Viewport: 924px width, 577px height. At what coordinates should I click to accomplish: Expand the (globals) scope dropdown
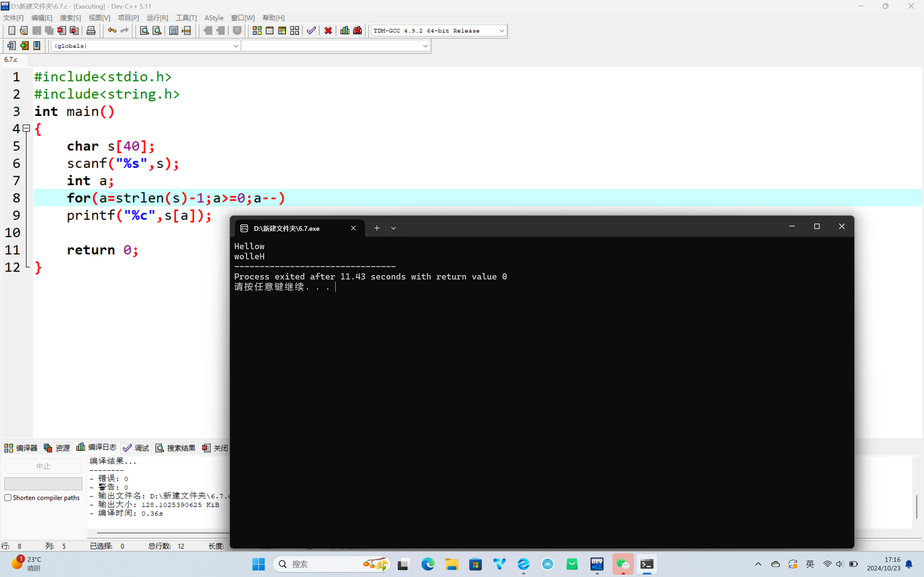coord(236,46)
